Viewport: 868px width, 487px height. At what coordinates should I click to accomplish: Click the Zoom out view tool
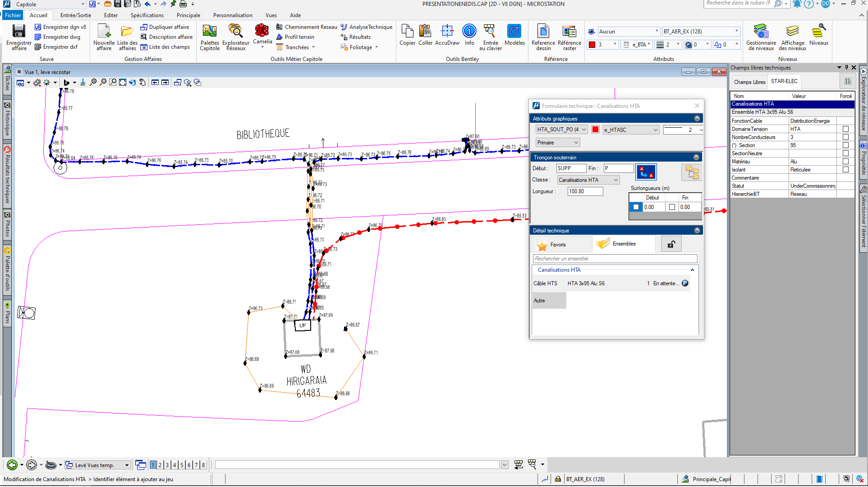[x=103, y=82]
